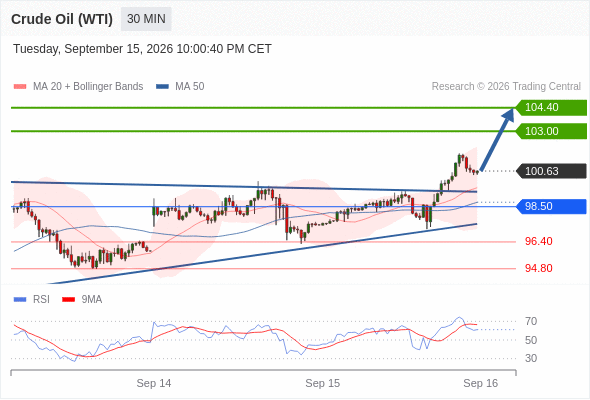
Task: Click the red 9MA legend swatch
Action: (x=68, y=300)
